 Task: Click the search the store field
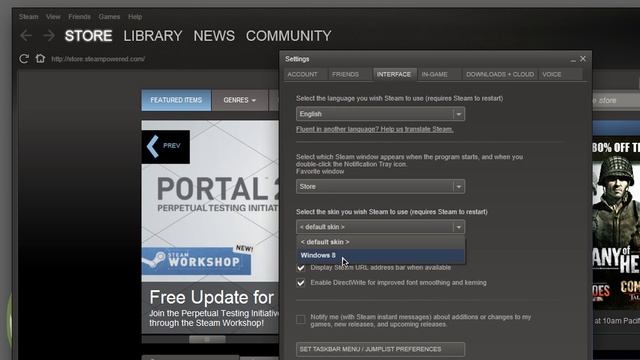616,100
